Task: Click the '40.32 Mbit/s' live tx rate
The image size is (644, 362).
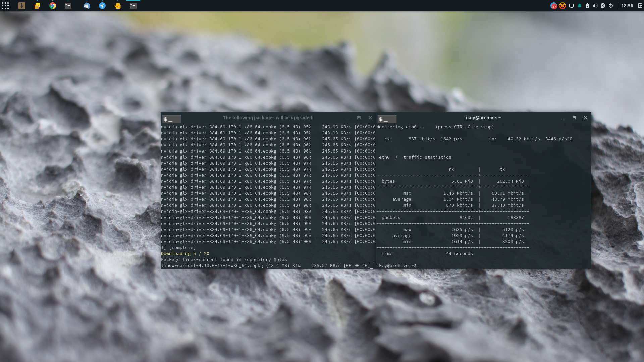Action: pyautogui.click(x=524, y=139)
